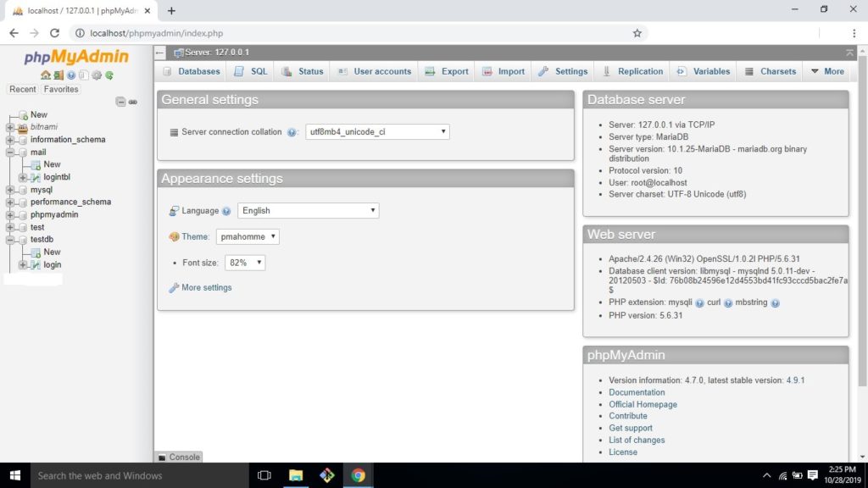Click the Favorites button in sidebar
This screenshot has width=868, height=488.
(x=61, y=89)
